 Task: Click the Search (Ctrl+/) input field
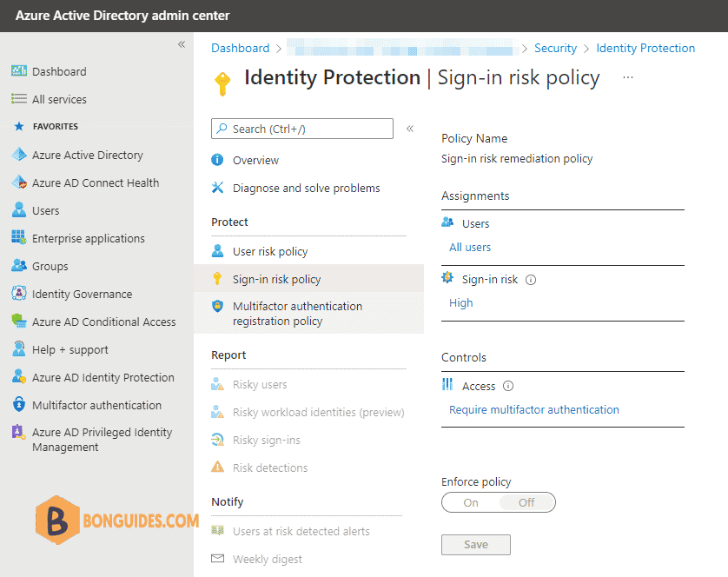tap(302, 129)
